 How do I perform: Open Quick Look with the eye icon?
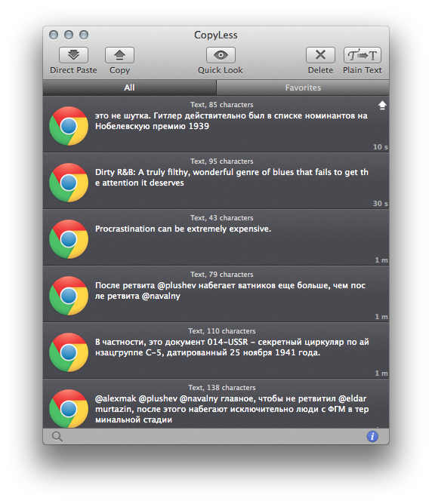click(221, 55)
